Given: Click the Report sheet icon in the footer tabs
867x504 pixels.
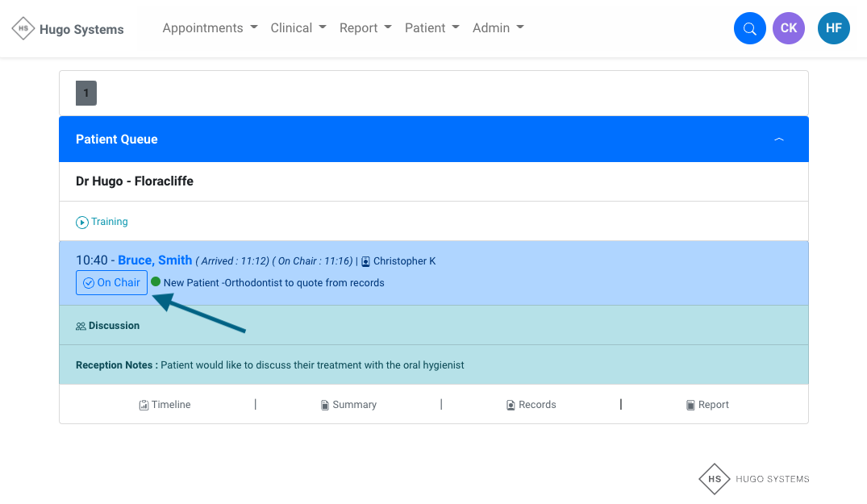Looking at the screenshot, I should [x=690, y=405].
